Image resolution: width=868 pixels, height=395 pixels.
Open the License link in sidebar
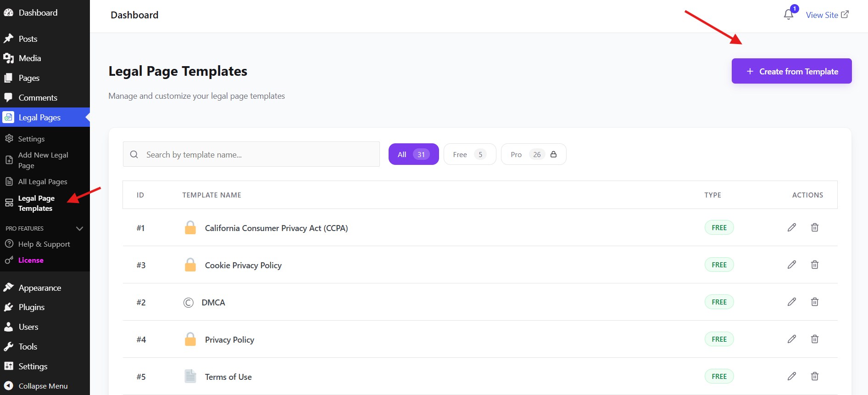(x=31, y=260)
